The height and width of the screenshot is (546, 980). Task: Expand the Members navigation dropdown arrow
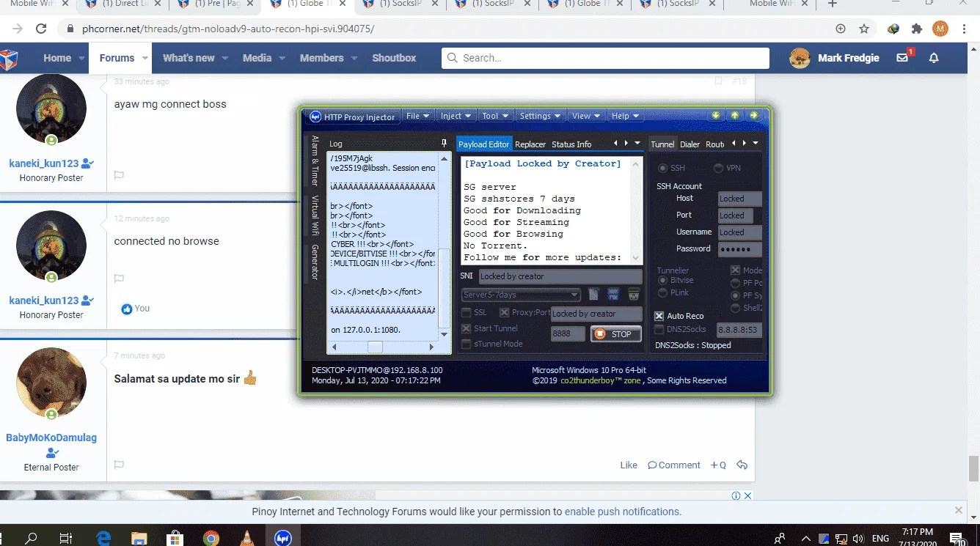tap(354, 58)
